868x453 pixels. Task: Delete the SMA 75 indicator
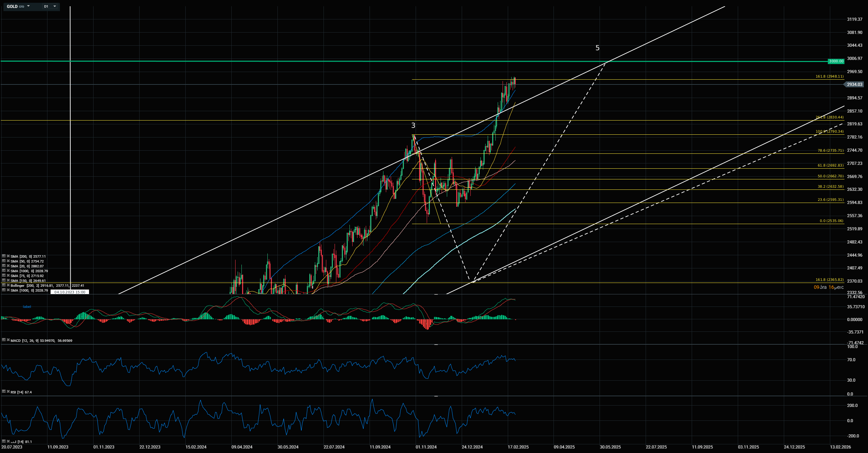pyautogui.click(x=8, y=276)
